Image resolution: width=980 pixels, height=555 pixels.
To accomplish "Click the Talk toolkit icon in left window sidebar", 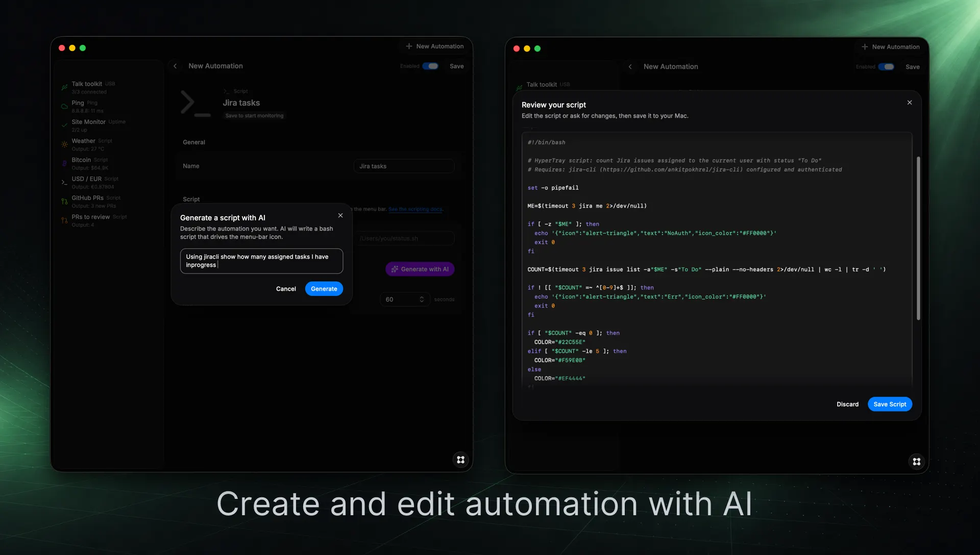I will [x=64, y=88].
